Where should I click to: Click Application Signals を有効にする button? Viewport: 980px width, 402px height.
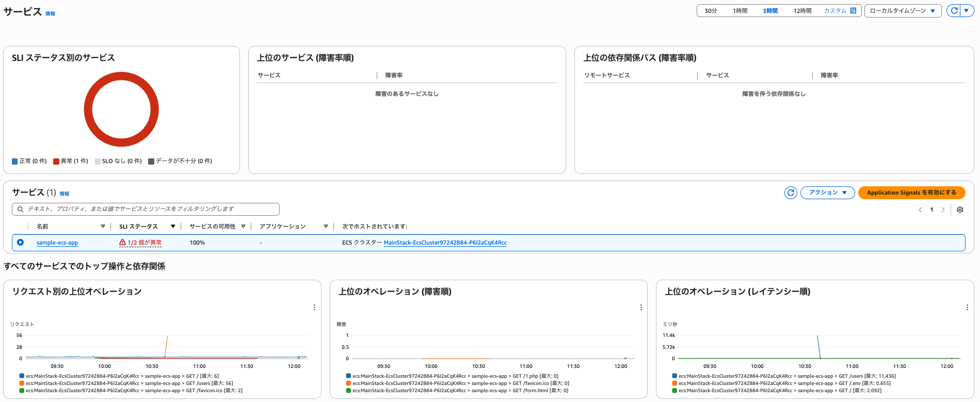coord(911,192)
